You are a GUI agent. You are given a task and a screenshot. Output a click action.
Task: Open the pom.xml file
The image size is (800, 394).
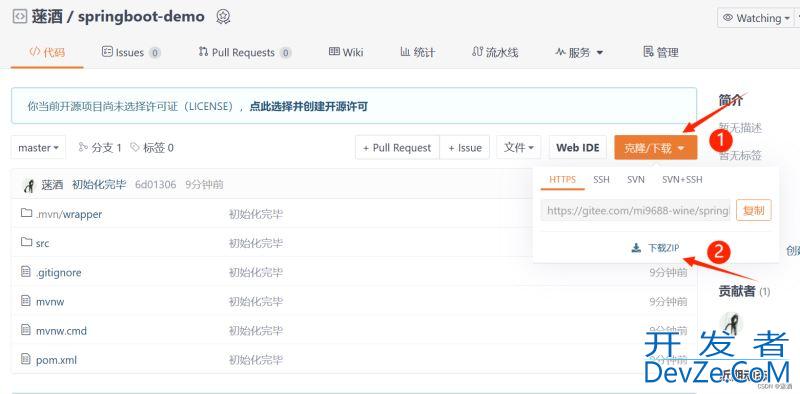tap(56, 360)
